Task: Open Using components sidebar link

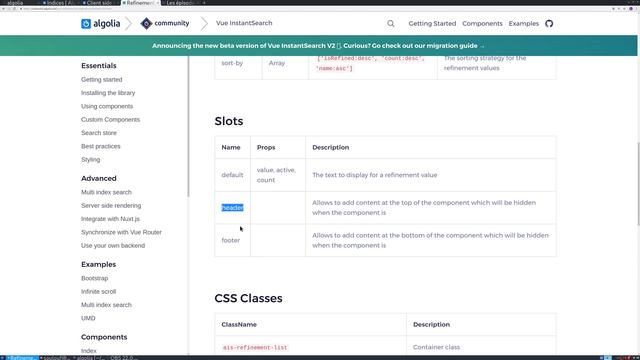Action: [107, 106]
